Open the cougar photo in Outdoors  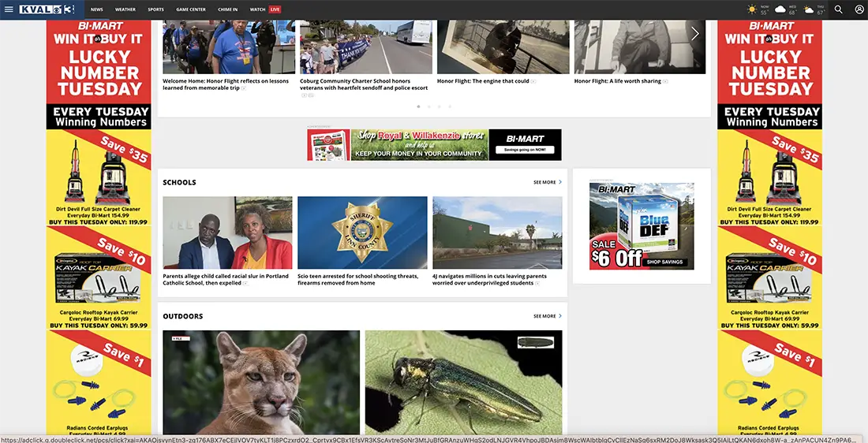point(261,382)
